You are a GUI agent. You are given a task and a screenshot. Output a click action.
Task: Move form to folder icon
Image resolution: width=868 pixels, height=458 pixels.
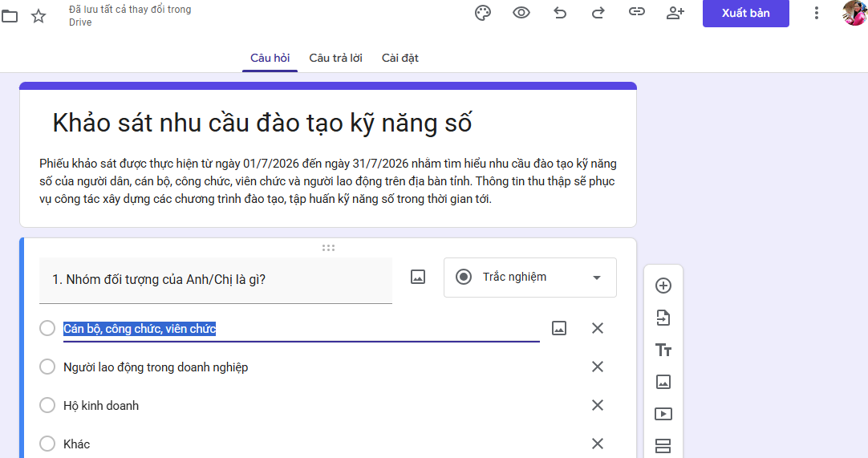click(10, 16)
